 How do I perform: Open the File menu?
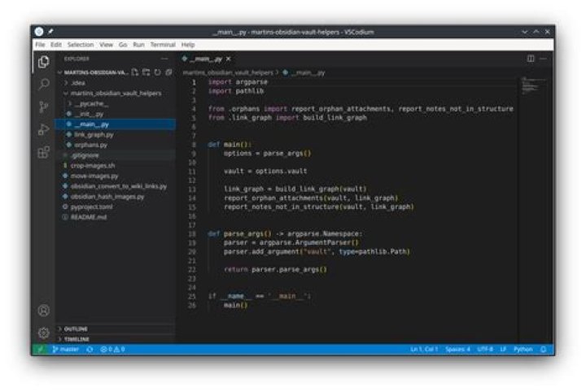click(40, 45)
